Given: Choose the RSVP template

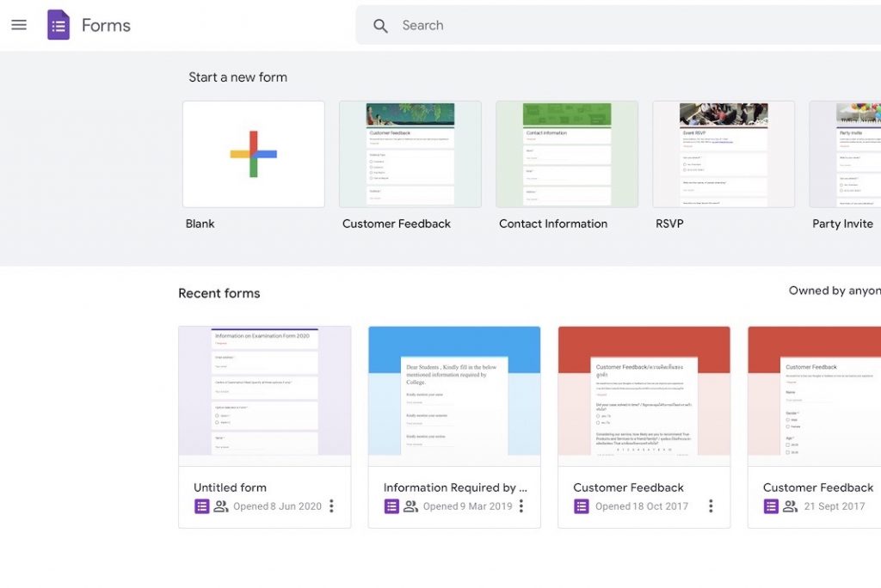Looking at the screenshot, I should coord(724,155).
